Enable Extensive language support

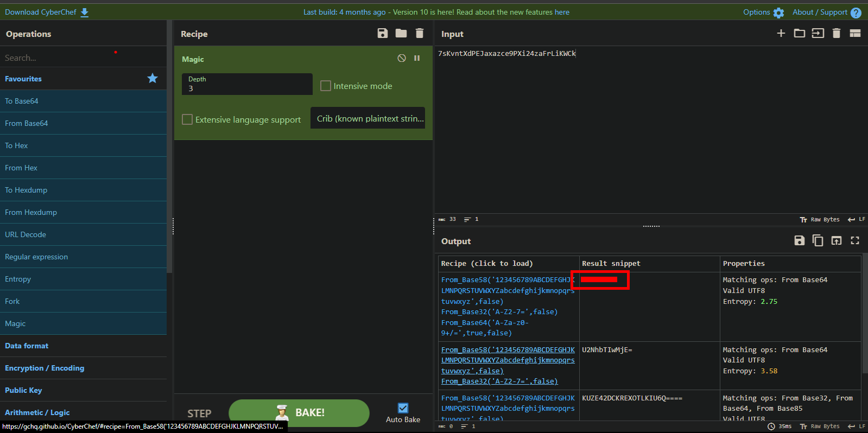187,119
